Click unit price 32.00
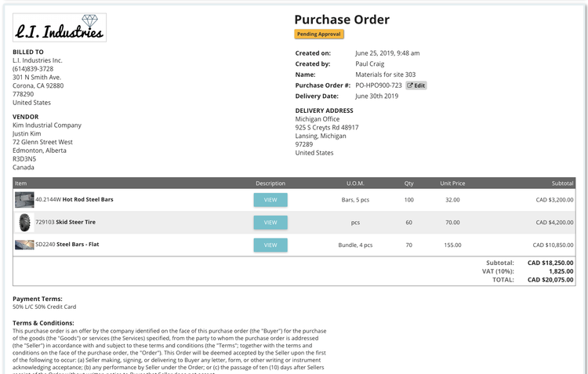The height and width of the screenshot is (374, 588). pyautogui.click(x=452, y=200)
